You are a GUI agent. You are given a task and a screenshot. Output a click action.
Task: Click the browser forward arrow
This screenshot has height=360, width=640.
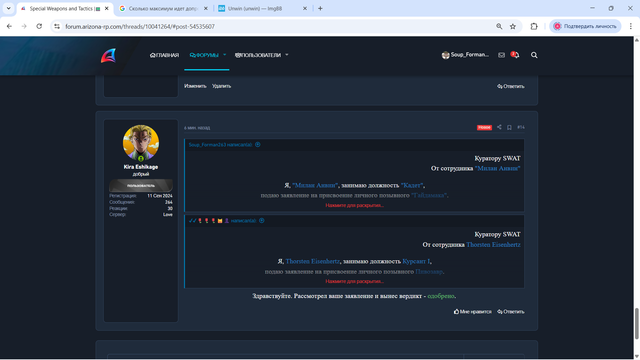pyautogui.click(x=24, y=26)
